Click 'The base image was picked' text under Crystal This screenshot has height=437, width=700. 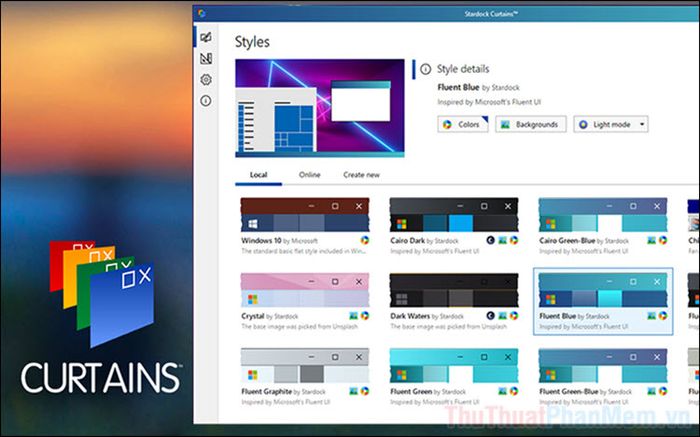pyautogui.click(x=300, y=327)
